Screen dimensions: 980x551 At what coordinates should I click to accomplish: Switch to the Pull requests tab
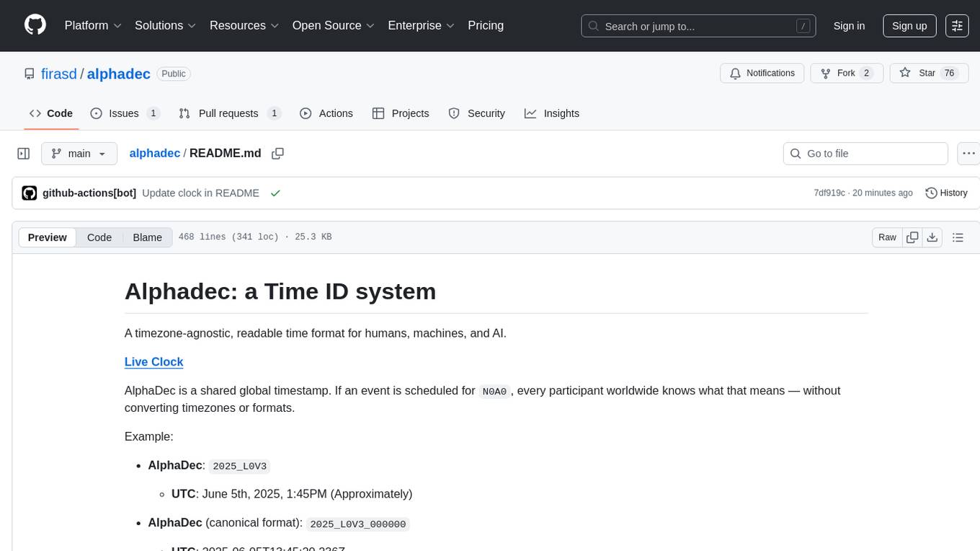point(230,113)
